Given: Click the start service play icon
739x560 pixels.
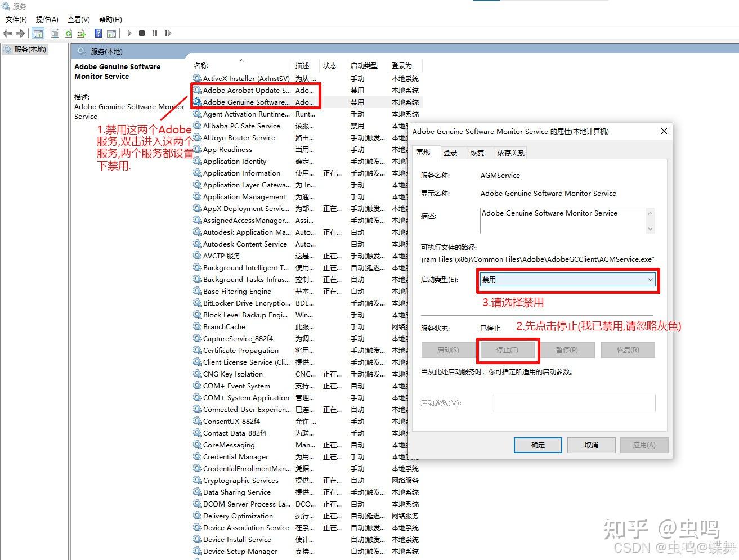Looking at the screenshot, I should click(129, 33).
